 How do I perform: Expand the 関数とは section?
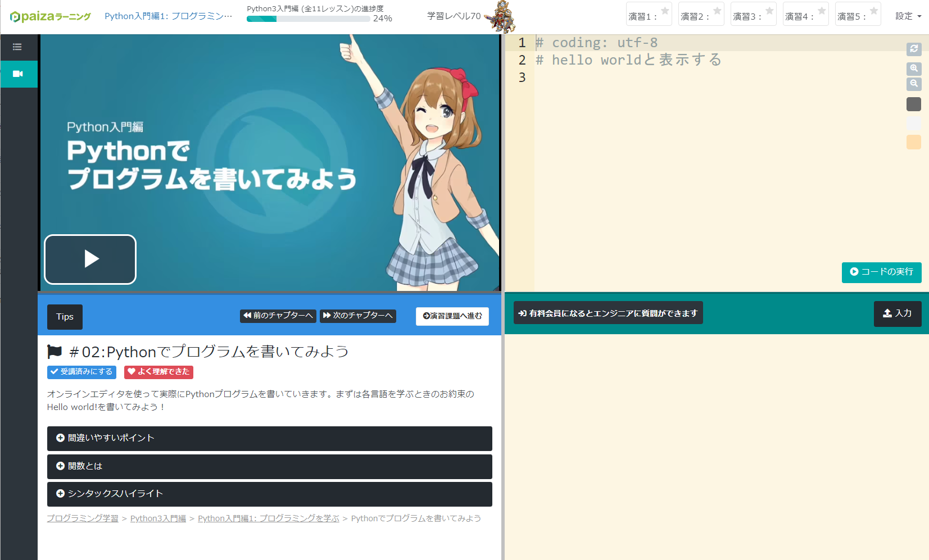(269, 466)
